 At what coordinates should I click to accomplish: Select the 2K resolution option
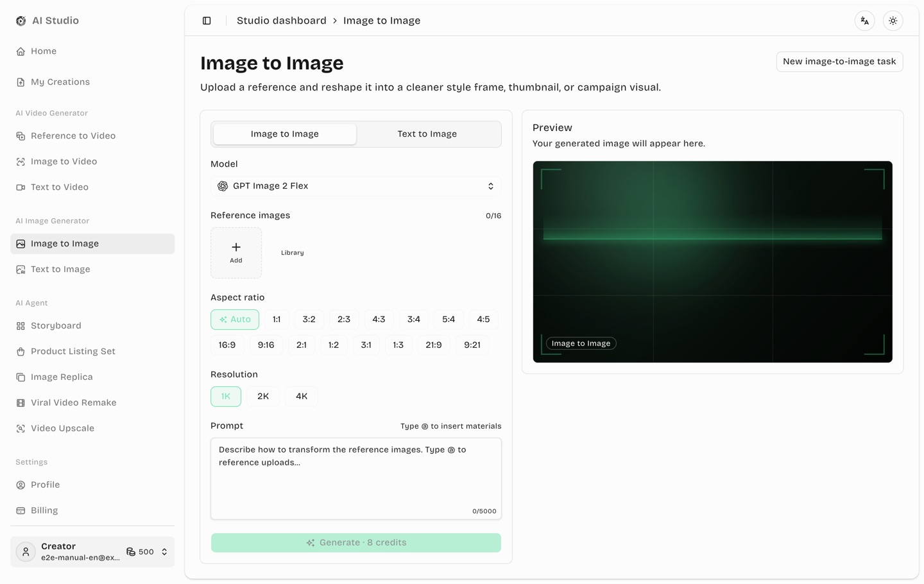[x=263, y=397]
